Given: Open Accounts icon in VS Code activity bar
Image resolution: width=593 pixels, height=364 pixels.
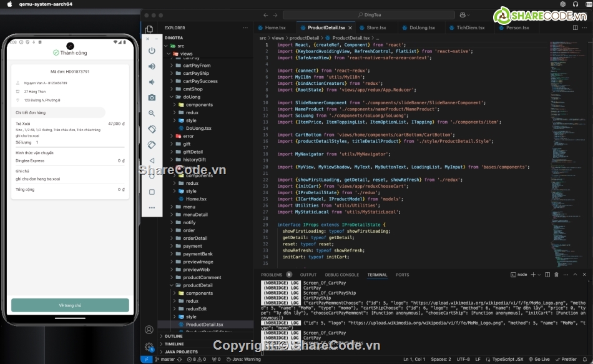Looking at the screenshot, I should 149,330.
